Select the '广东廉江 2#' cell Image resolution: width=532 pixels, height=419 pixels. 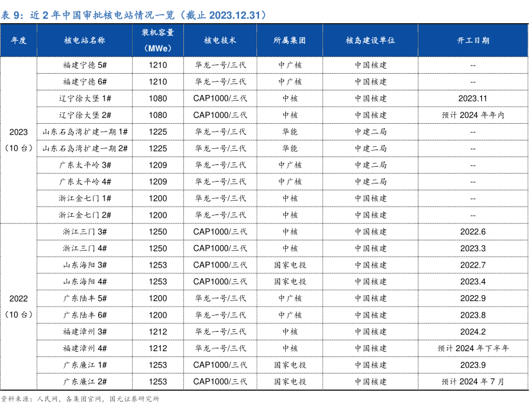pyautogui.click(x=85, y=381)
